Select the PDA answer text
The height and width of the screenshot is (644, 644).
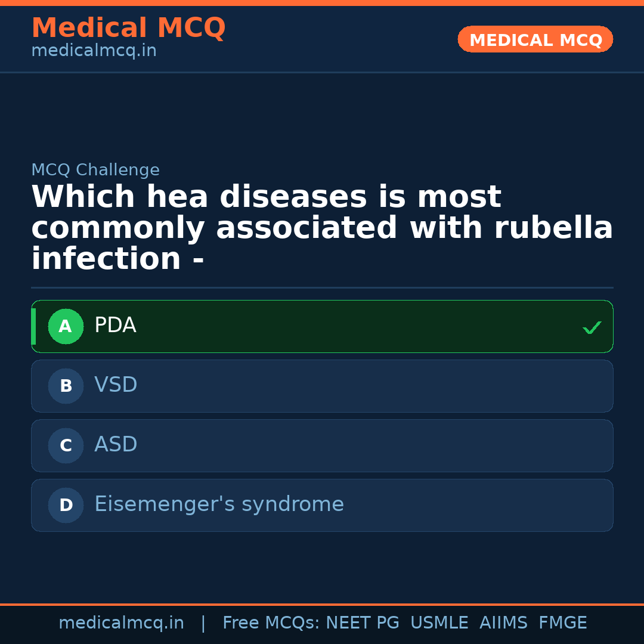pyautogui.click(x=115, y=326)
